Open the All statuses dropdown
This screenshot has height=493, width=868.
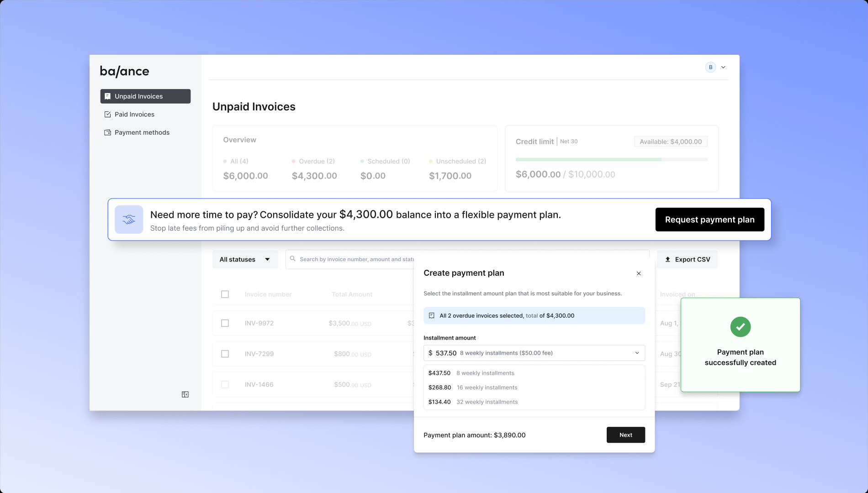[245, 259]
